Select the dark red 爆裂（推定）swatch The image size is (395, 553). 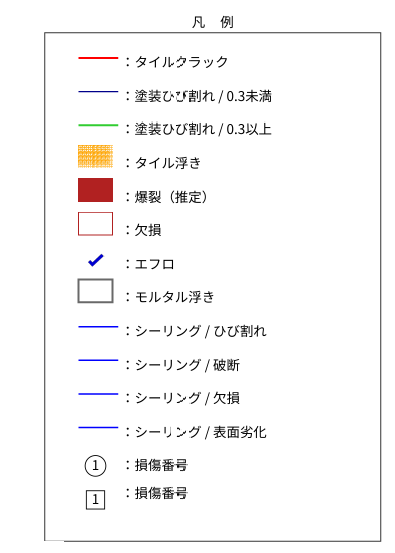[96, 190]
